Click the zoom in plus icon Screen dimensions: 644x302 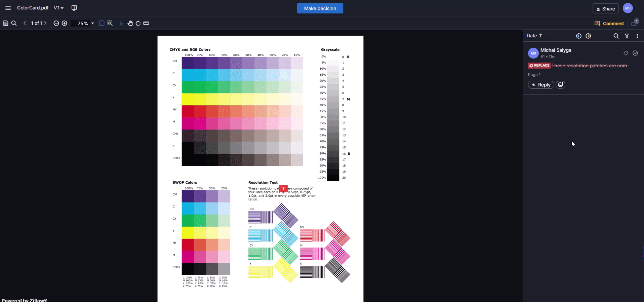[x=65, y=23]
